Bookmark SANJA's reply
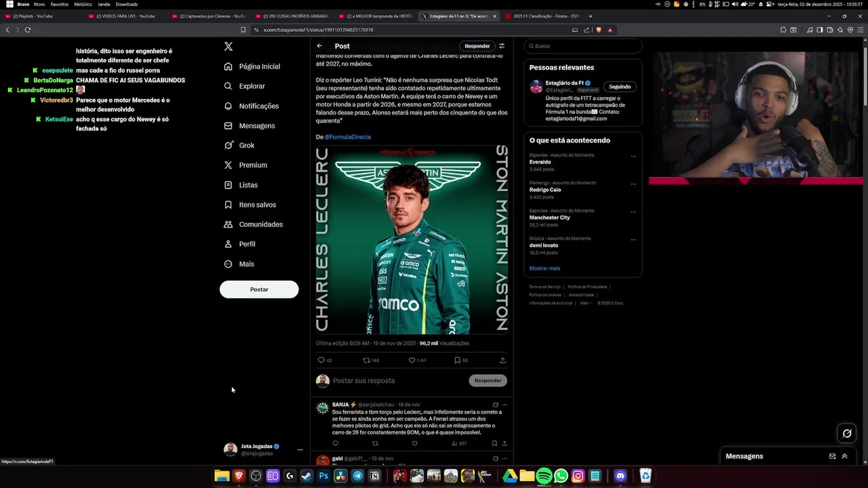The height and width of the screenshot is (488, 868). pyautogui.click(x=494, y=443)
